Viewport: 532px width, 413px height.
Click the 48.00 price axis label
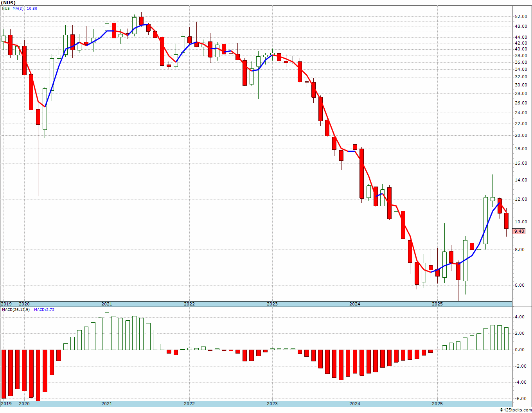pyautogui.click(x=521, y=27)
